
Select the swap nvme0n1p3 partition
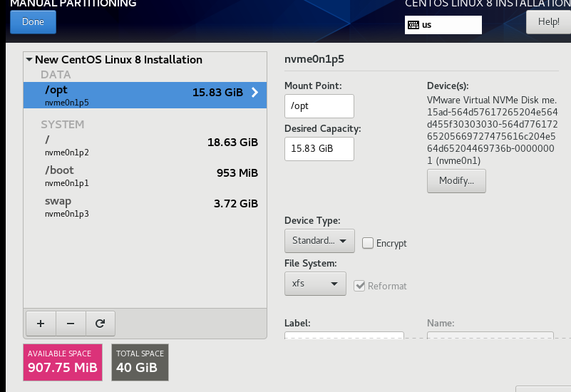[145, 207]
